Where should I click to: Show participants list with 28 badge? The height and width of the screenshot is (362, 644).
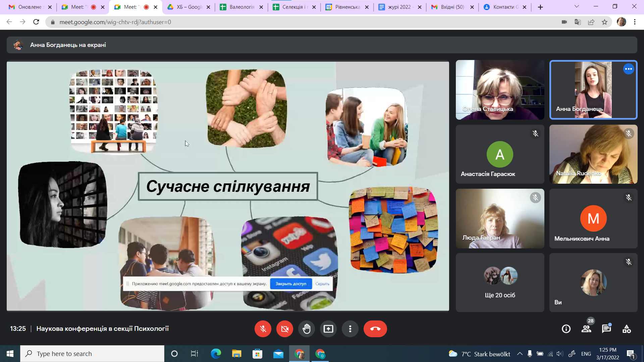tap(586, 329)
